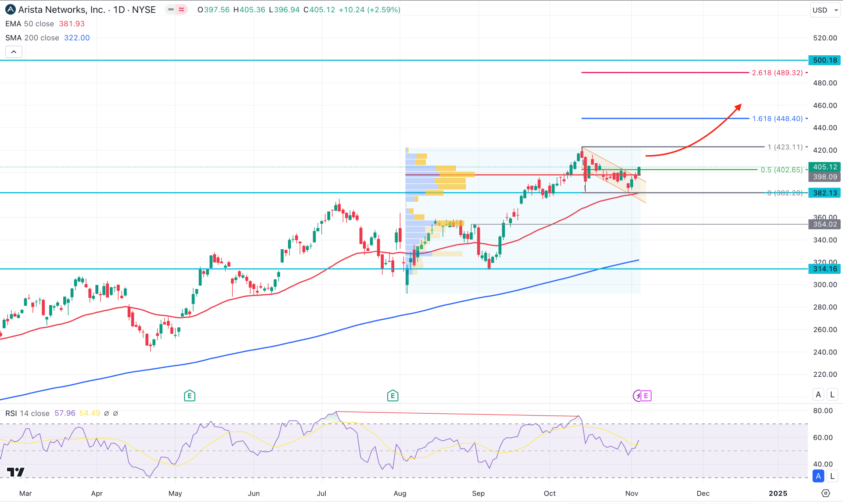Click the 398.09 price label
Viewport: 843px width, 504px height.
click(x=825, y=177)
